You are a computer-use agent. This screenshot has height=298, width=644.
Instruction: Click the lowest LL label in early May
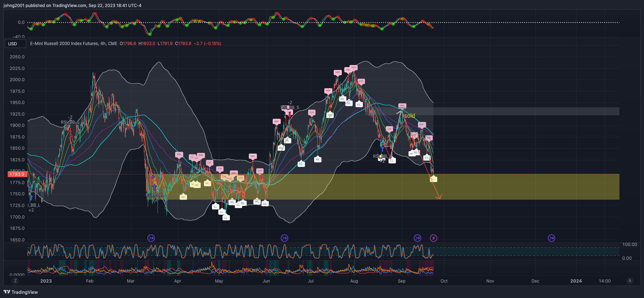coord(226,218)
